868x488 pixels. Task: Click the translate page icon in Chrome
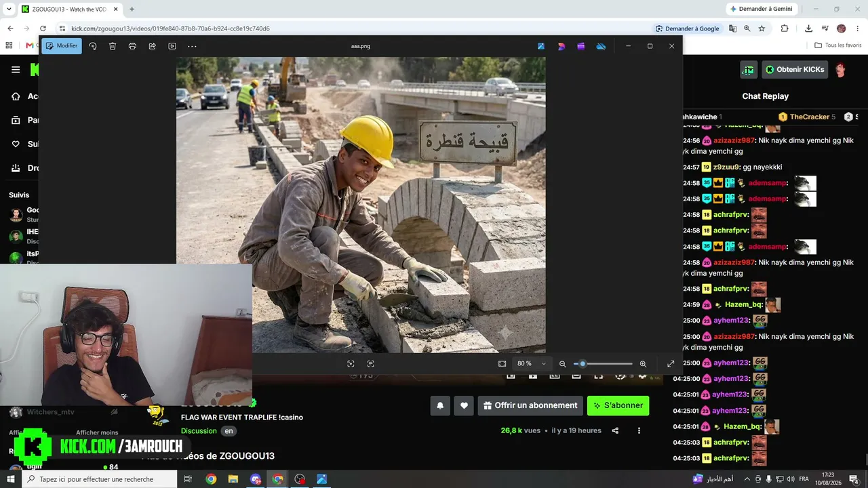(732, 28)
